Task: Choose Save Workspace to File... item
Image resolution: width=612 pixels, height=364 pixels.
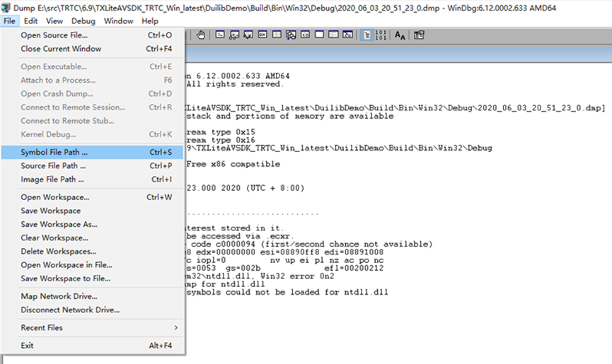Action: (93, 278)
